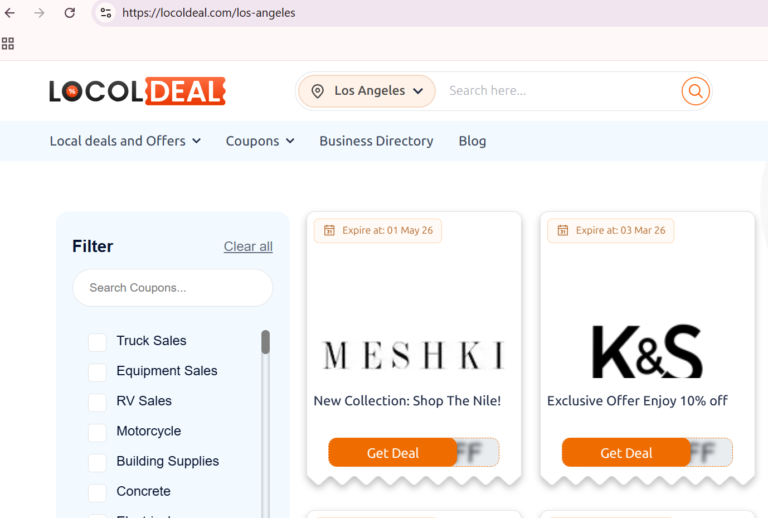This screenshot has width=768, height=518.
Task: Click the Search here text field
Action: [558, 91]
